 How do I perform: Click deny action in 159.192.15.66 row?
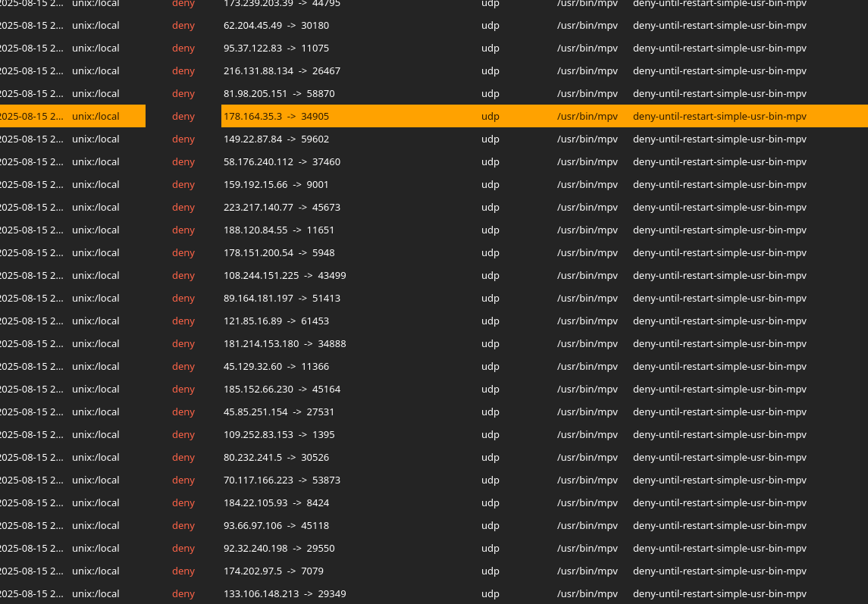(x=183, y=184)
